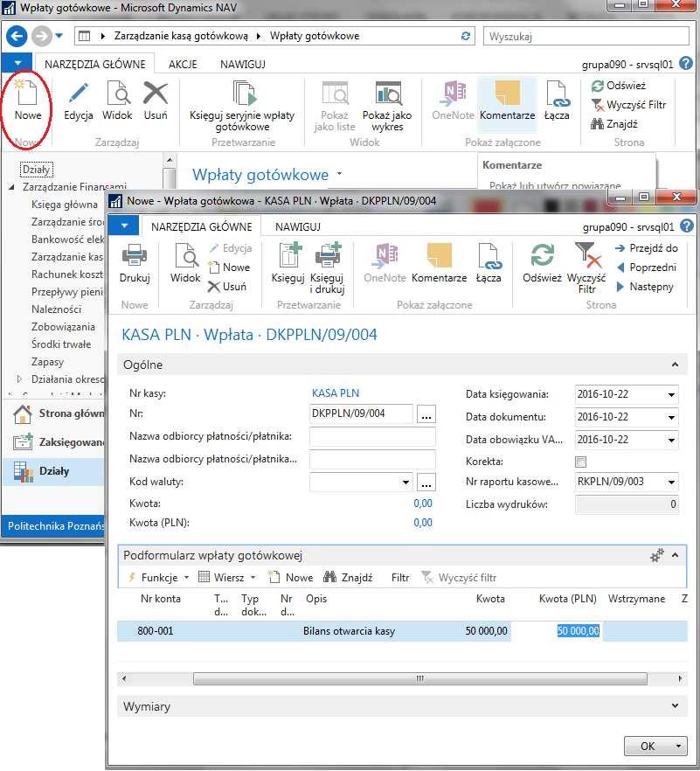This screenshot has width=700, height=771.
Task: Click Nowe in payment window Zarządzaj group
Action: pyautogui.click(x=230, y=267)
